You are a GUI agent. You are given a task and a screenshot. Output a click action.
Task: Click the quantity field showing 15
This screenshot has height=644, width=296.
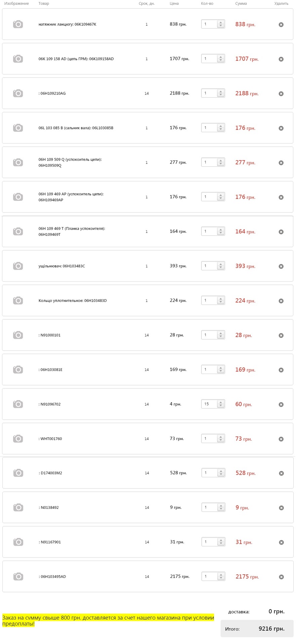tap(210, 404)
